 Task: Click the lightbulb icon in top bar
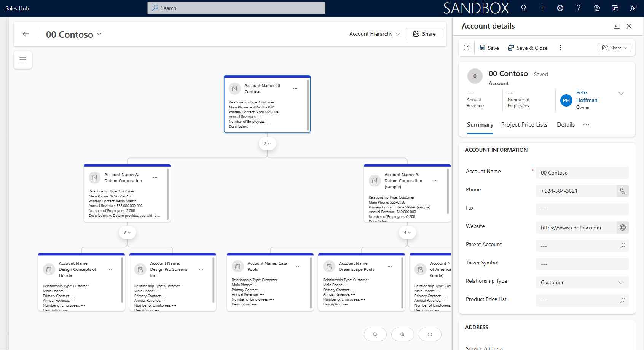click(x=523, y=8)
